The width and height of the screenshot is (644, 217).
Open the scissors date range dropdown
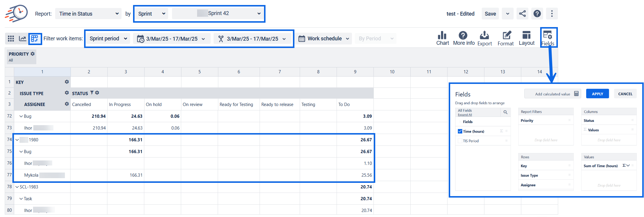click(x=252, y=39)
